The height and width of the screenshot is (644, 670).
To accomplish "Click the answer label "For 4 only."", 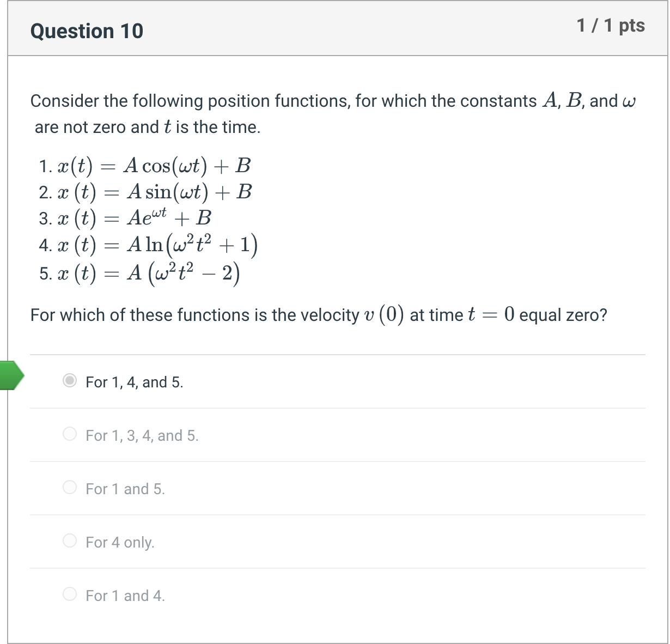I will [x=120, y=542].
